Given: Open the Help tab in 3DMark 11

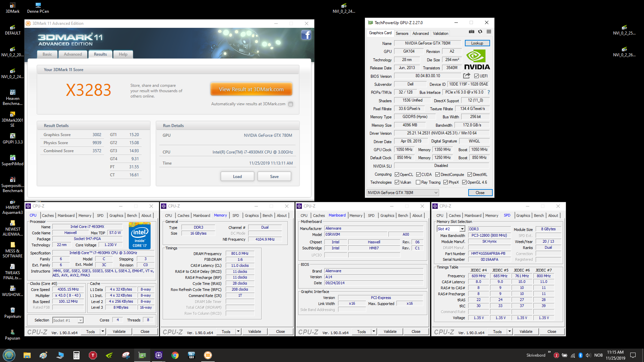Looking at the screenshot, I should (x=123, y=54).
